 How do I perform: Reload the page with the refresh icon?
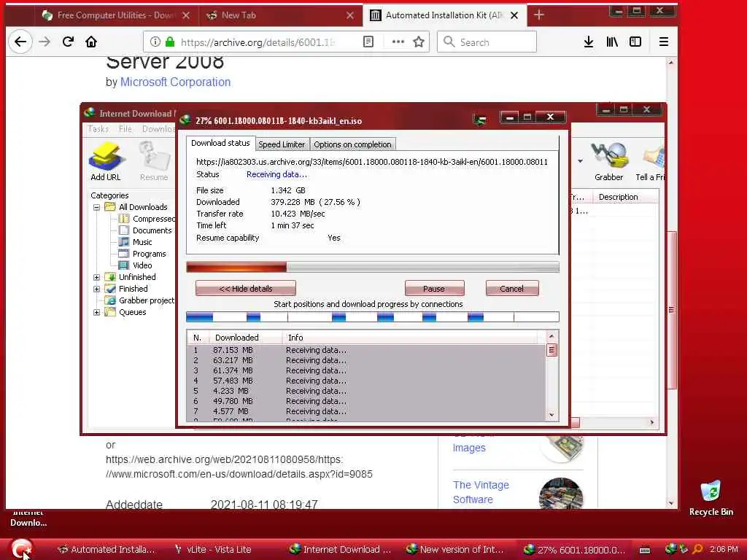[x=68, y=42]
